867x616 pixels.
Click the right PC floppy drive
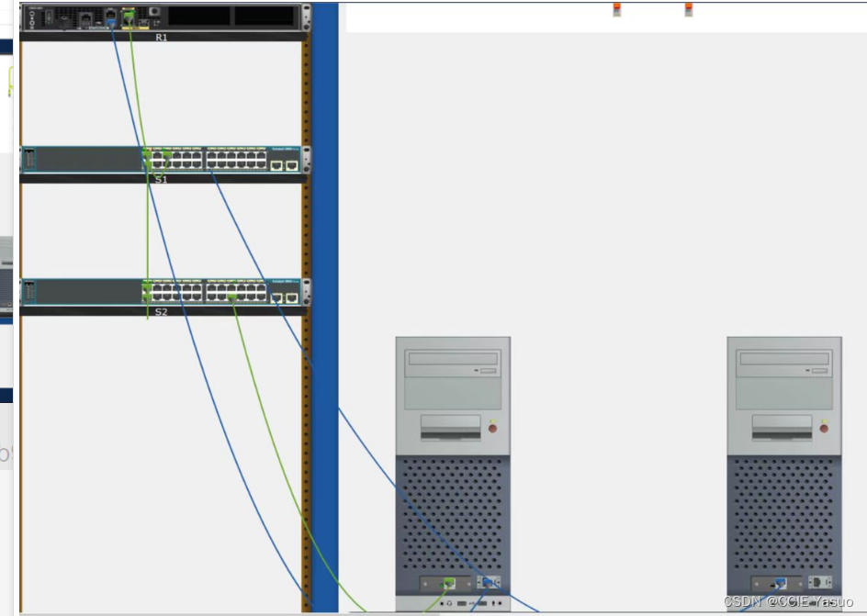click(782, 428)
